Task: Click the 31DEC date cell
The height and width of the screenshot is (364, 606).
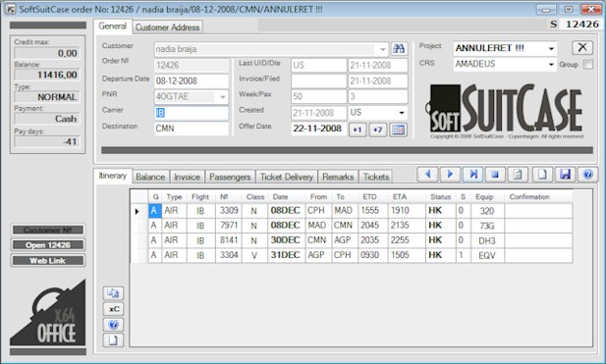Action: click(286, 255)
